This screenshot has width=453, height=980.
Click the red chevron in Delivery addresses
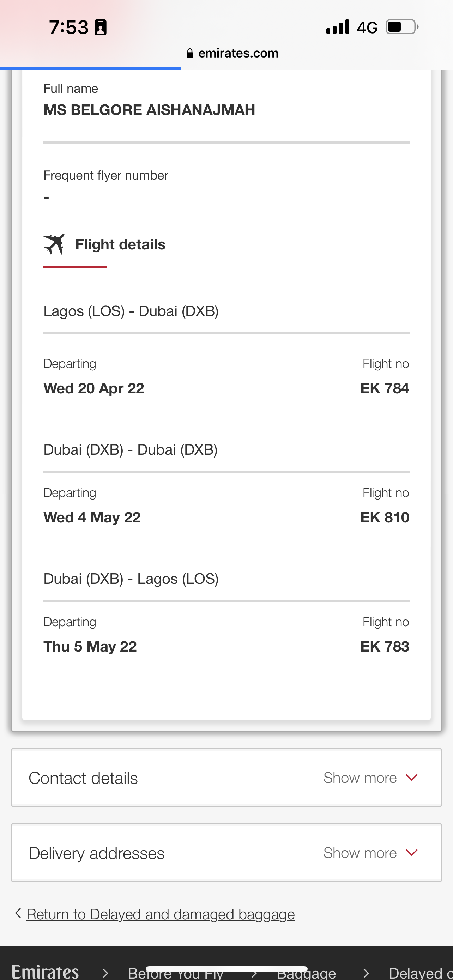[411, 853]
